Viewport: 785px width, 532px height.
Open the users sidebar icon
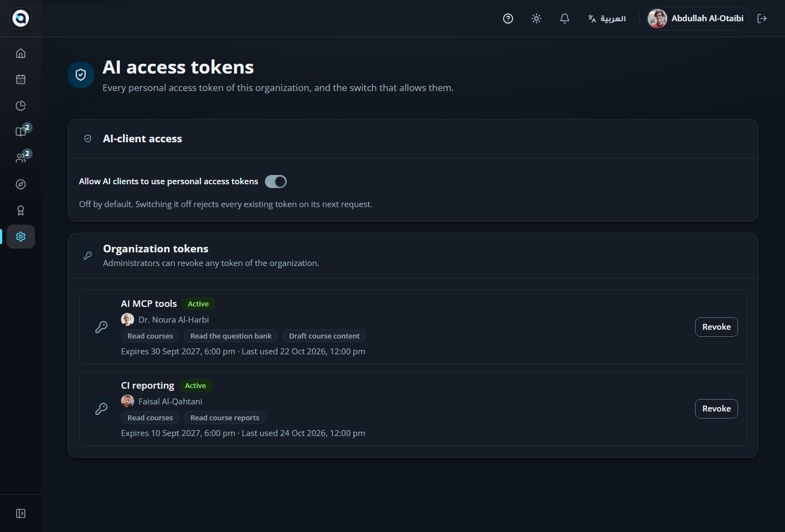[21, 158]
